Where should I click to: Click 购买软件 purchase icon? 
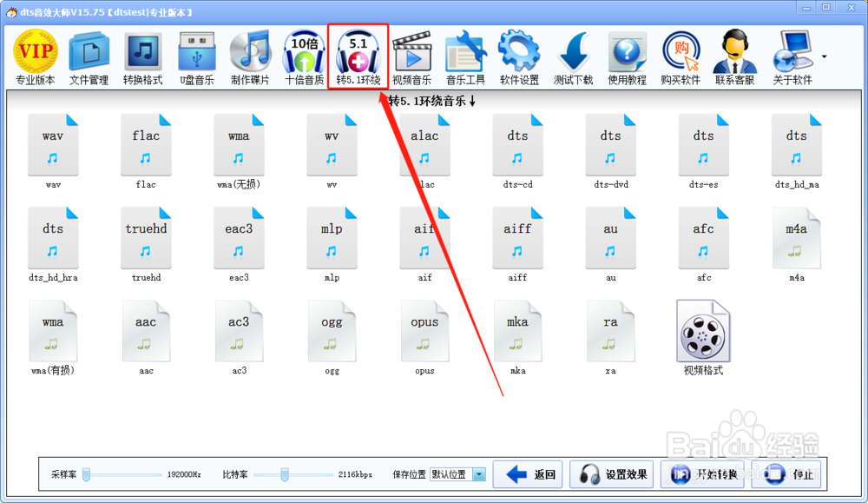pyautogui.click(x=681, y=57)
